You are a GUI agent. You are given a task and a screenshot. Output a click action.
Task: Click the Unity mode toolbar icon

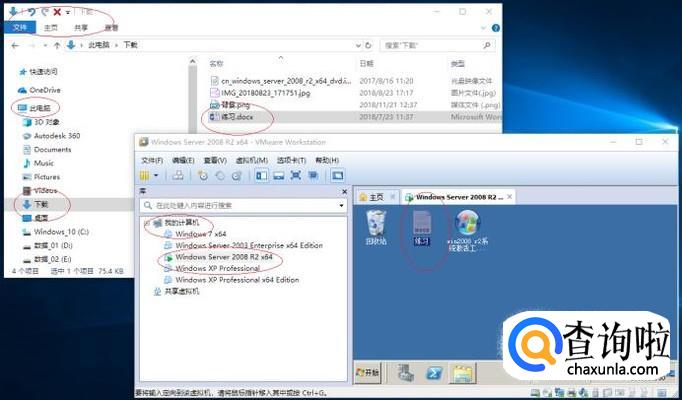click(x=313, y=176)
